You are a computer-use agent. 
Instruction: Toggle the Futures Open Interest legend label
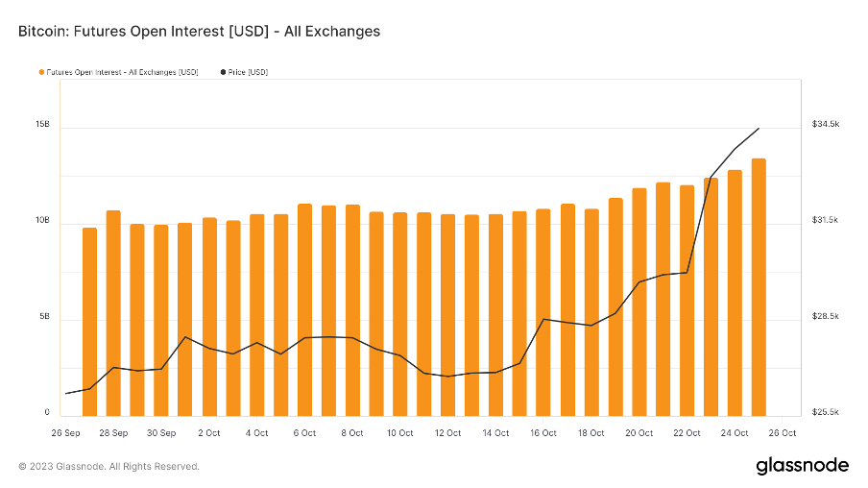pos(122,72)
